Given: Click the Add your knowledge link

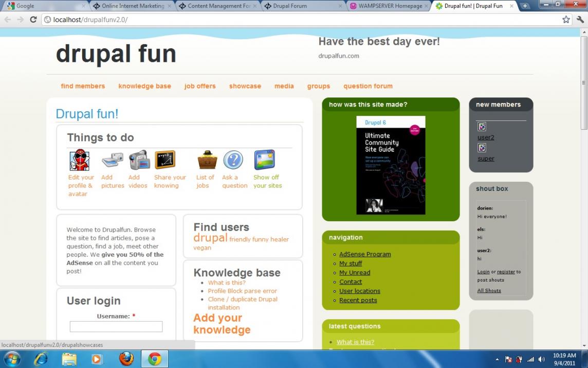Looking at the screenshot, I should tap(222, 324).
